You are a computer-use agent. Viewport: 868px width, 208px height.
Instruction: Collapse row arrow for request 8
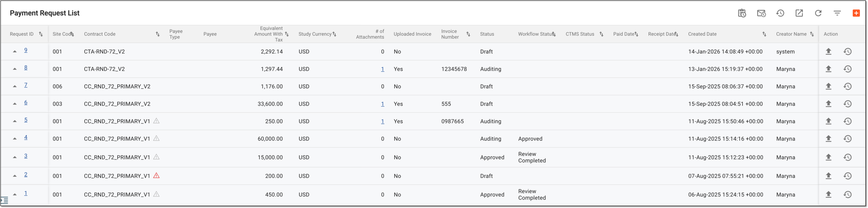coord(15,69)
